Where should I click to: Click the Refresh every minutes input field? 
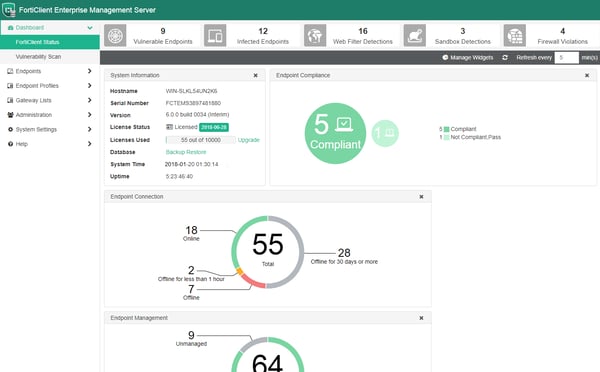pos(566,57)
